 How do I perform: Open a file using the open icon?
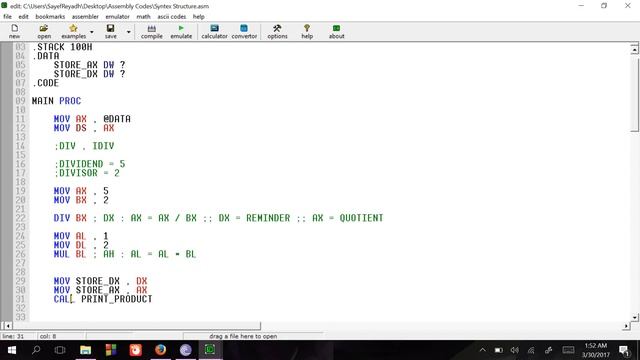[44, 31]
